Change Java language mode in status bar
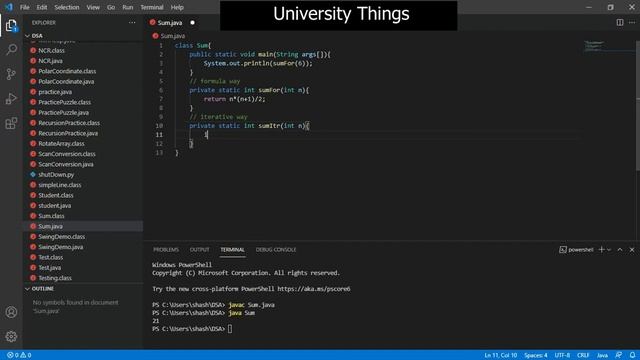The width and height of the screenshot is (640, 360). pos(602,355)
